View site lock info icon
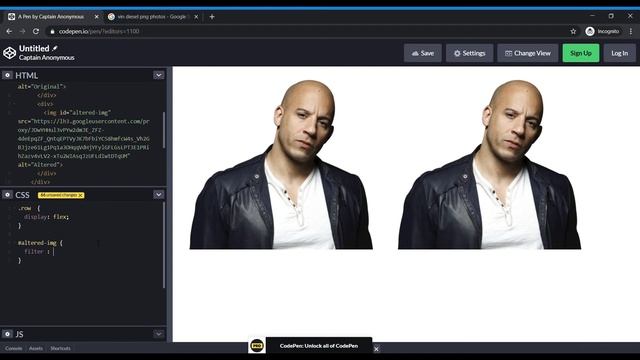 52,31
